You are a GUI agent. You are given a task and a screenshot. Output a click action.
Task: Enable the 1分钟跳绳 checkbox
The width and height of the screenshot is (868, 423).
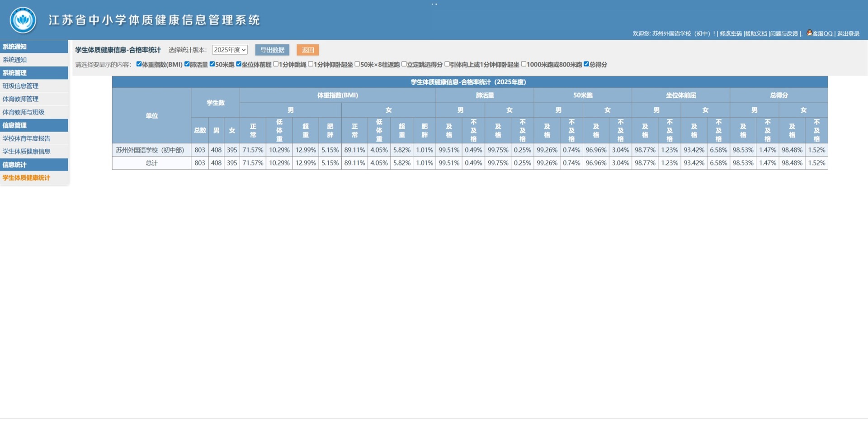[276, 64]
